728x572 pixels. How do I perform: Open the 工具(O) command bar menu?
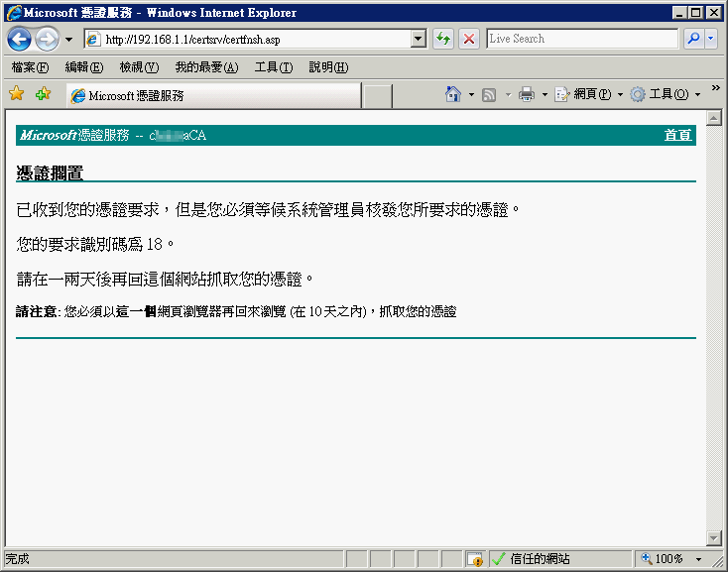coord(665,94)
